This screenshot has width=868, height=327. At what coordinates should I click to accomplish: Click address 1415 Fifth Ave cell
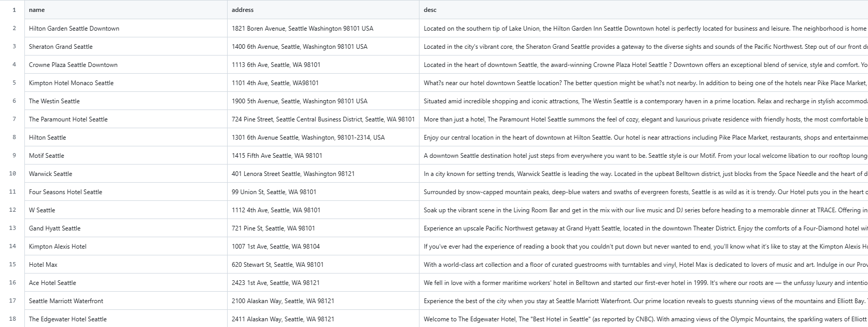pyautogui.click(x=323, y=156)
